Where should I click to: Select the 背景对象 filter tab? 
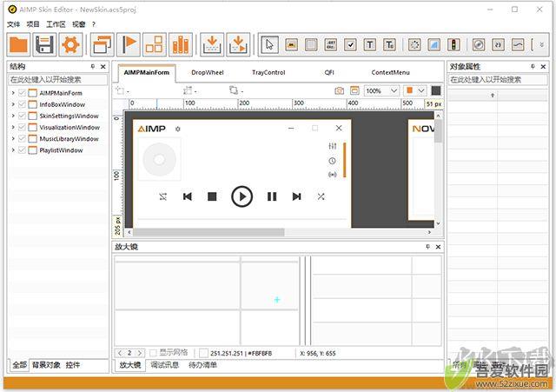coord(46,365)
